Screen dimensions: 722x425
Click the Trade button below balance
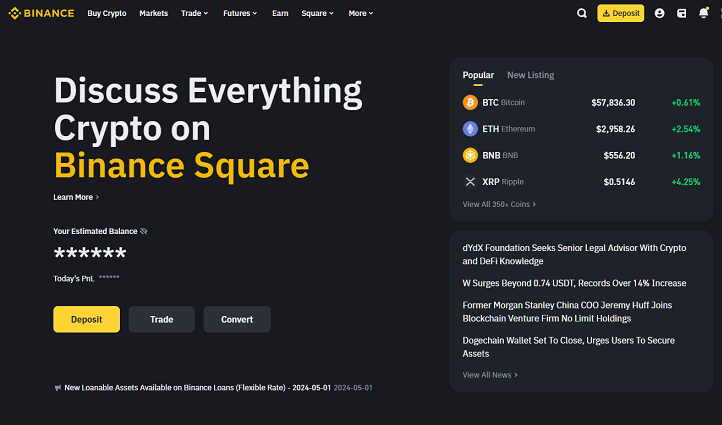tap(162, 319)
